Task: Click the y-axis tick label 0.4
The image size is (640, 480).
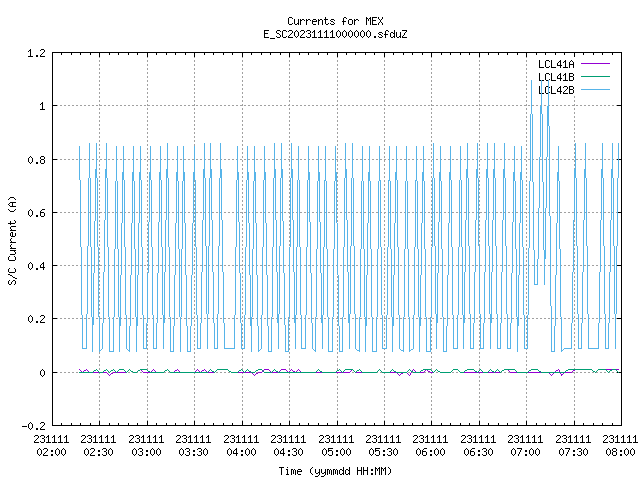Action: 36,266
